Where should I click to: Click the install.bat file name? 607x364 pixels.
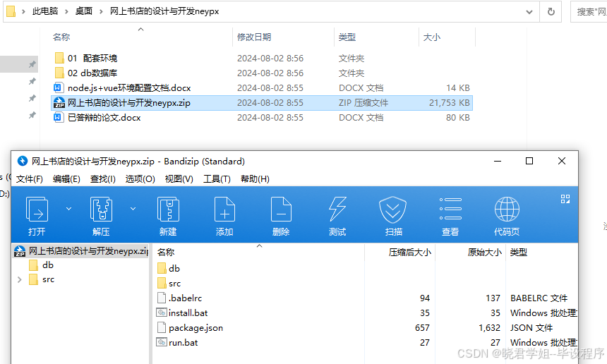coord(188,313)
